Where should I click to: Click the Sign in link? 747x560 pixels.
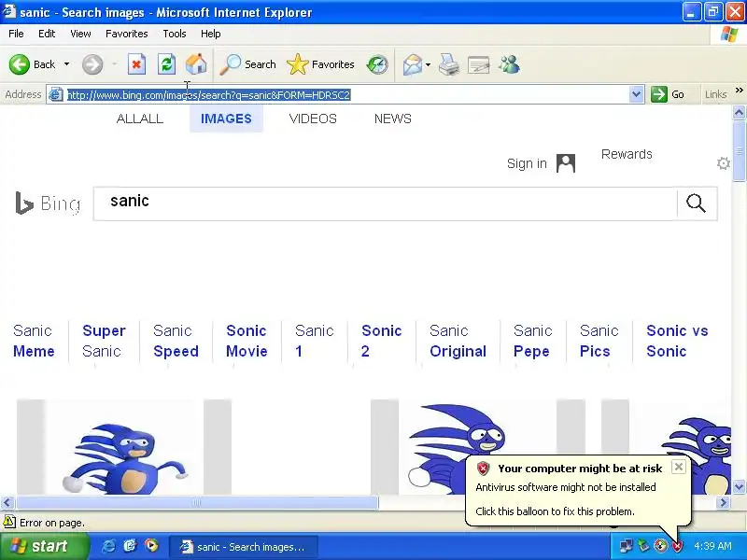[x=527, y=163]
